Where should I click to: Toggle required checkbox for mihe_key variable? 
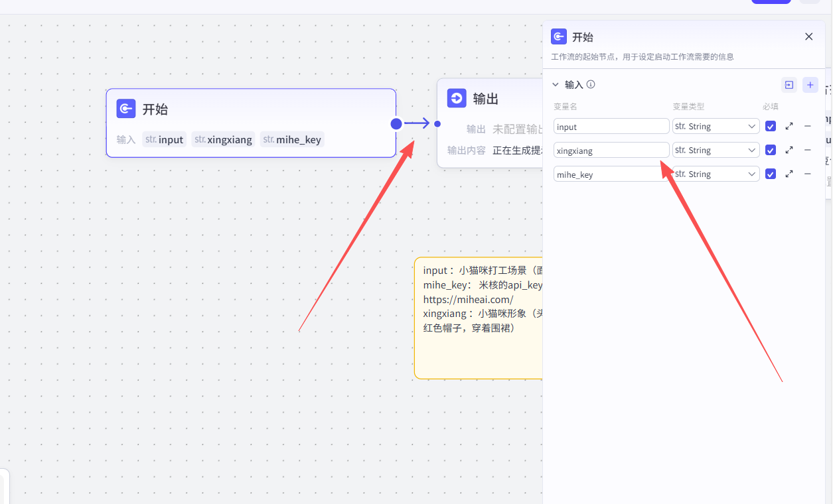pyautogui.click(x=770, y=174)
